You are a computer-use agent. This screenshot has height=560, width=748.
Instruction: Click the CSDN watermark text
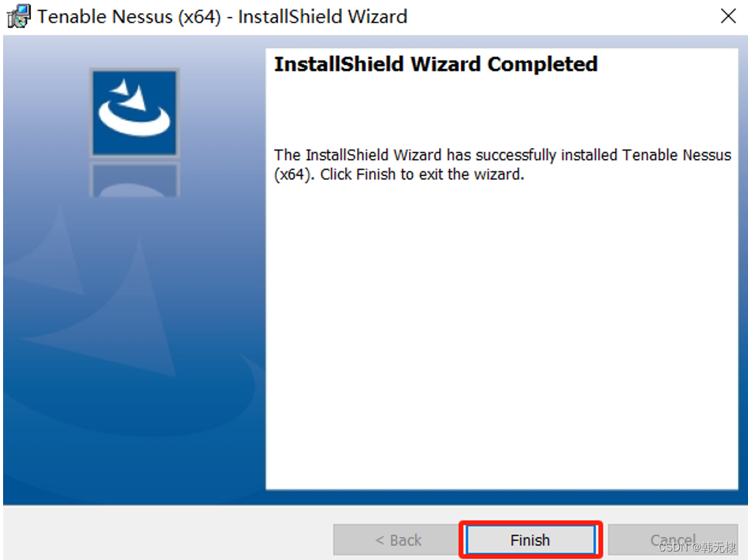(x=697, y=547)
